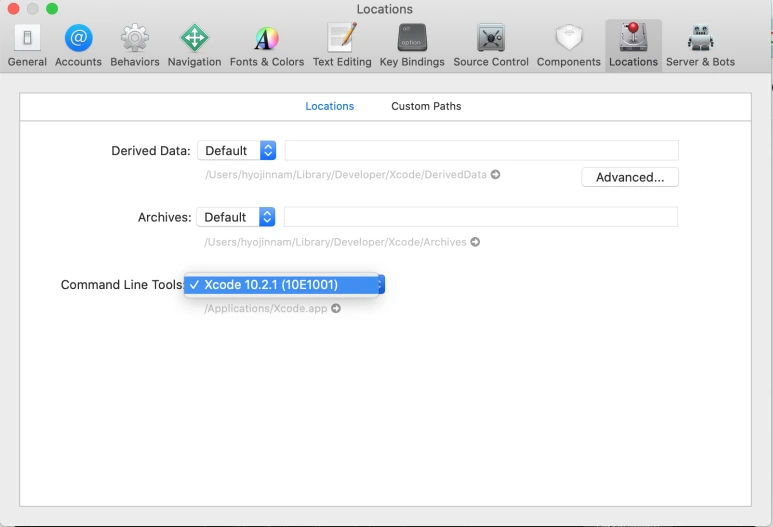Close the Locations preferences window
Screen dimensions: 773x527
pos(13,8)
